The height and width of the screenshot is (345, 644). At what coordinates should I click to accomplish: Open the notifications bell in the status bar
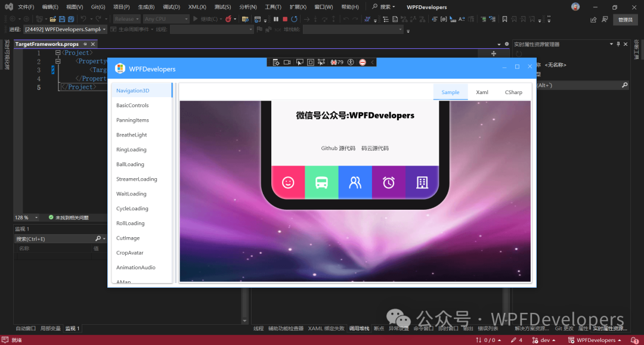[633, 340]
